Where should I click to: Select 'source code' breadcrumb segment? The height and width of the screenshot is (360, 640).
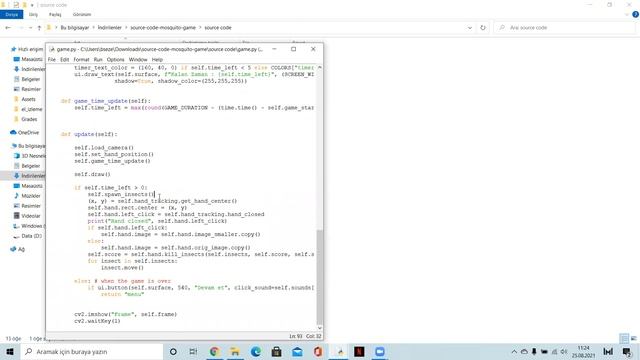[x=218, y=28]
